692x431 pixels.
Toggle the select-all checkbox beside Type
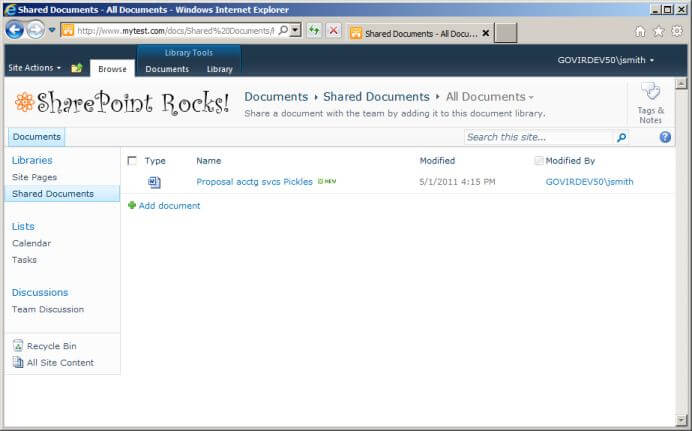pos(132,161)
